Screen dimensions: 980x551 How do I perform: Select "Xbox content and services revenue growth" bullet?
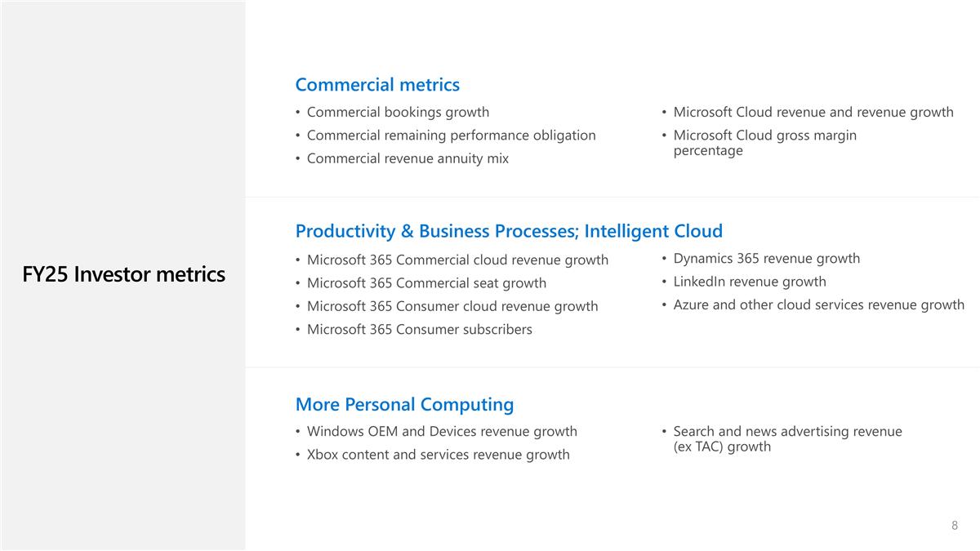[x=438, y=455]
